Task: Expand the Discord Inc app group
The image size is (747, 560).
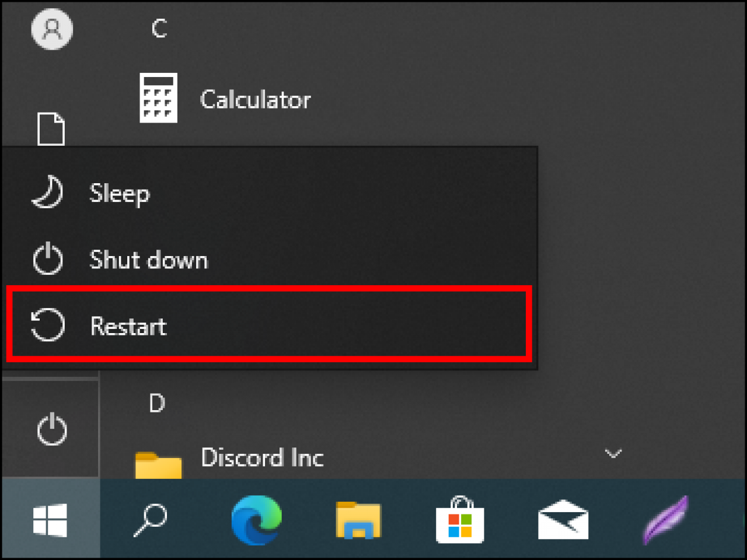Action: pyautogui.click(x=263, y=458)
